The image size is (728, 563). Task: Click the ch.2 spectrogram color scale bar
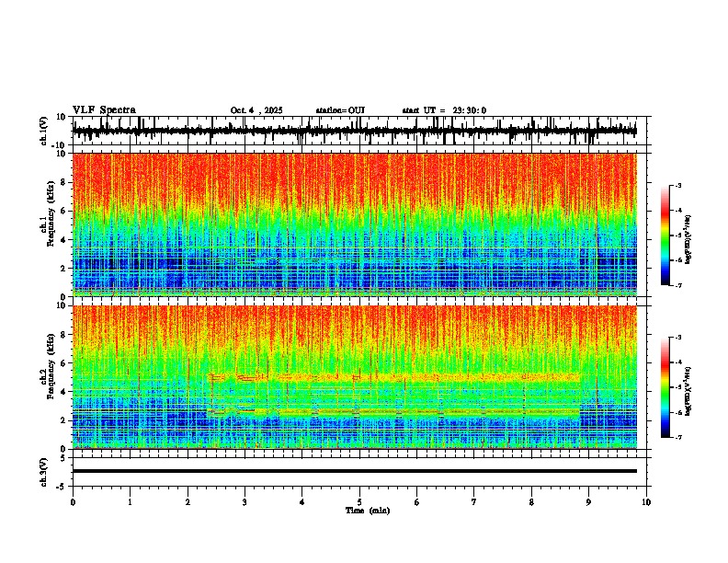[665, 387]
